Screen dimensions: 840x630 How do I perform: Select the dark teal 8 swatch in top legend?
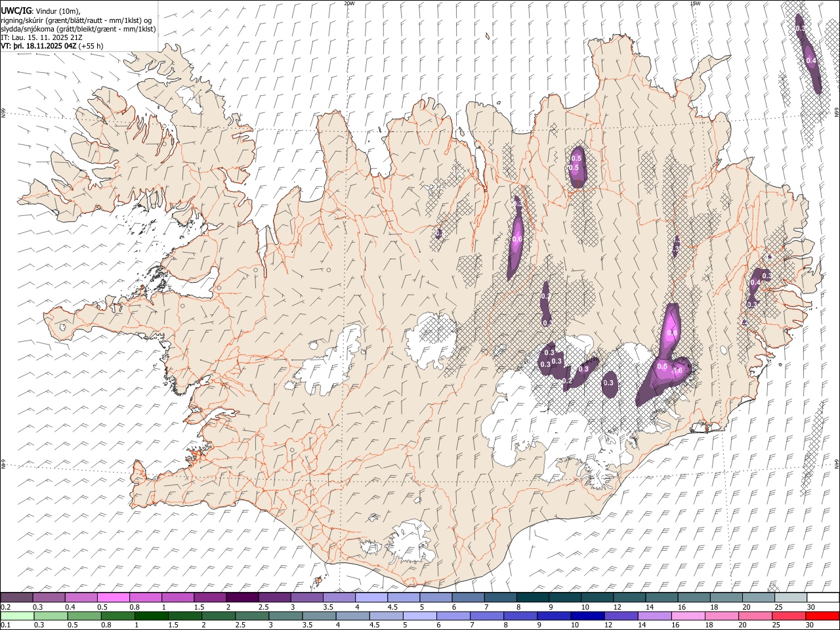533,597
